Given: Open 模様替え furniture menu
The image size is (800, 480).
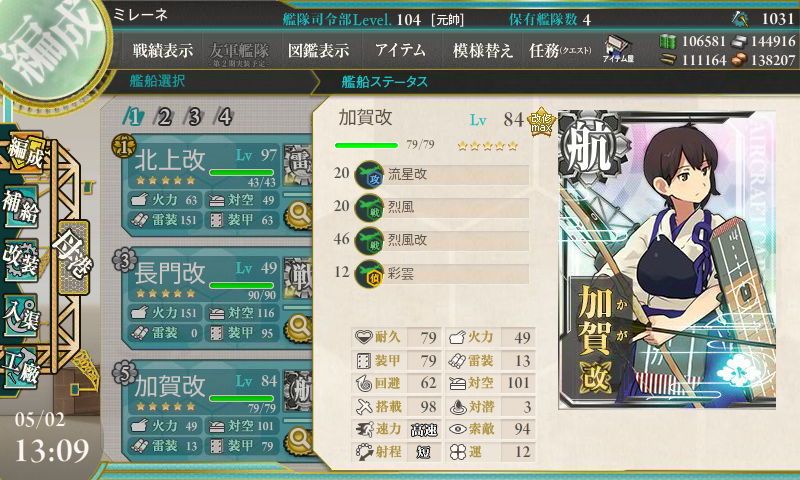Looking at the screenshot, I should click(x=482, y=50).
